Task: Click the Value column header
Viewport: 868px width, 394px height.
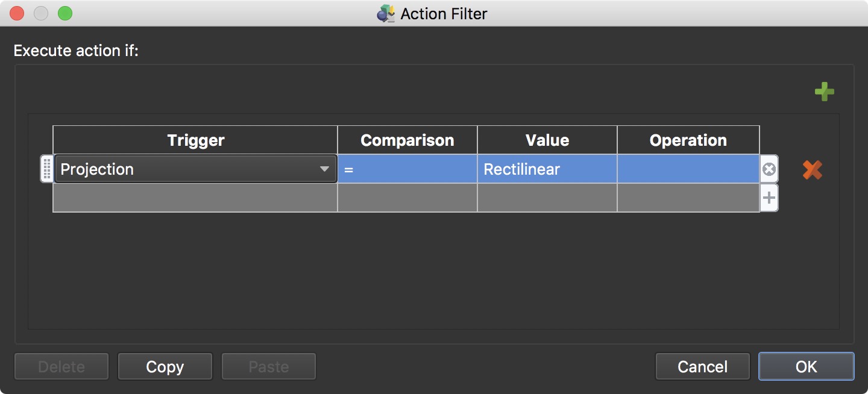Action: (x=547, y=140)
